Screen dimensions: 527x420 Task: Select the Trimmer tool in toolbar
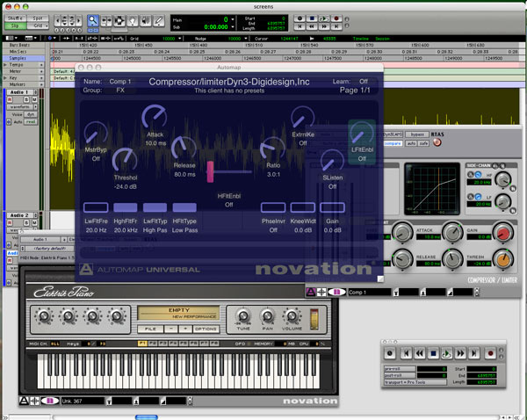click(x=106, y=21)
